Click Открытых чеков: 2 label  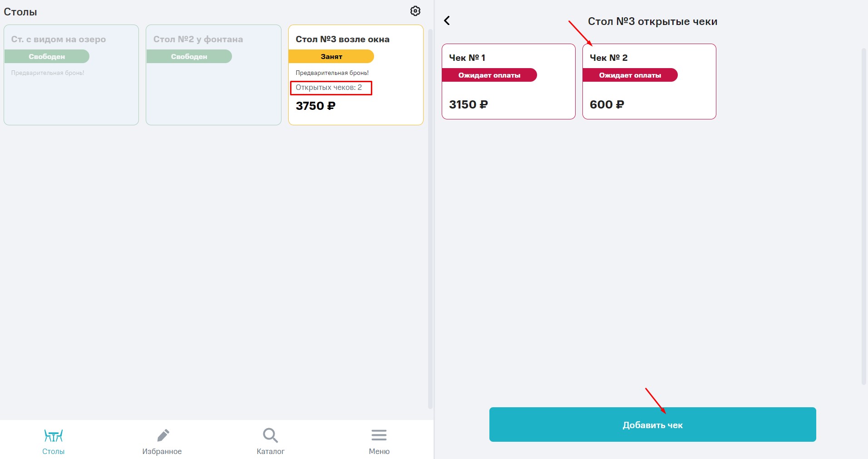pyautogui.click(x=329, y=87)
